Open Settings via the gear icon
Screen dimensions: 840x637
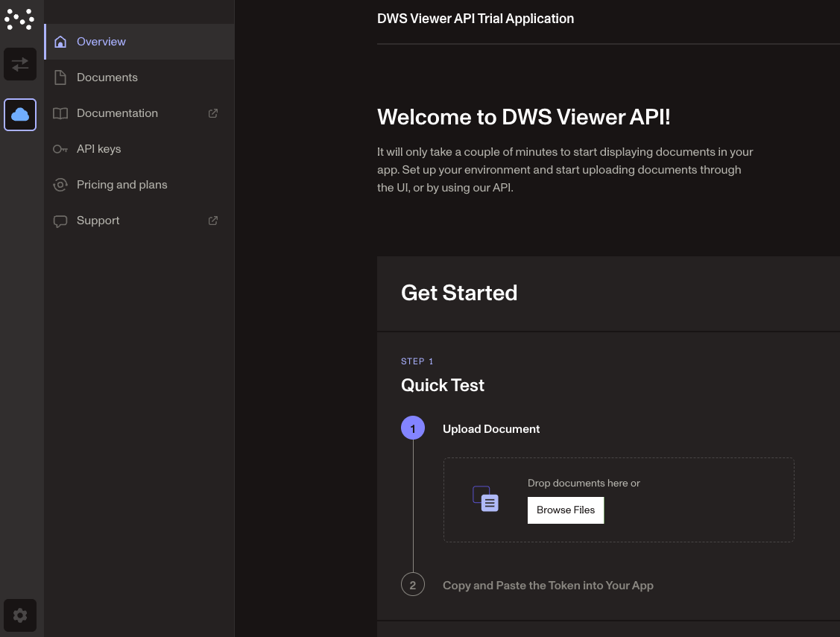pyautogui.click(x=20, y=615)
